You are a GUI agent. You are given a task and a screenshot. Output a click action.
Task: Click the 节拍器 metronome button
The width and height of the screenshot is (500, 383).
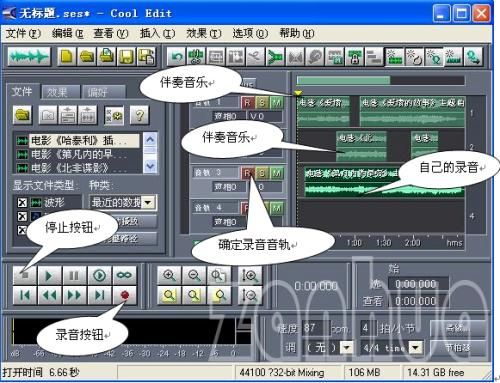(x=458, y=348)
